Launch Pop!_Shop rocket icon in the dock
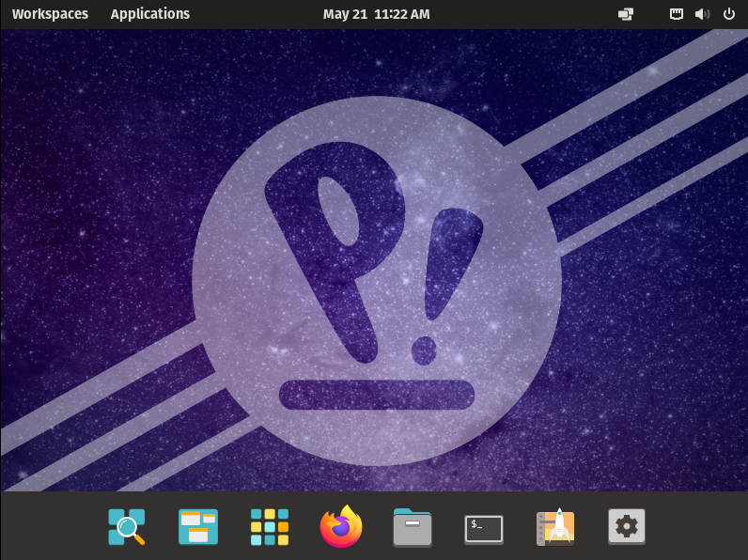The image size is (748, 560). [555, 527]
